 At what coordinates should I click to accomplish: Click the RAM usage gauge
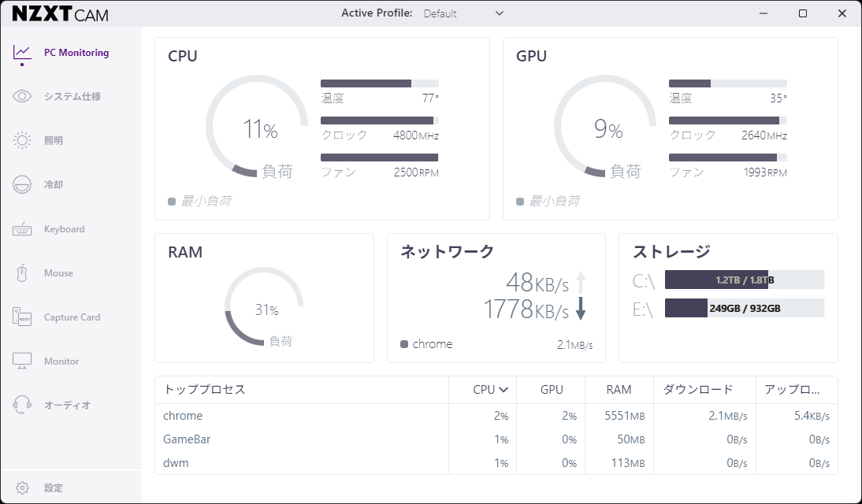point(264,307)
